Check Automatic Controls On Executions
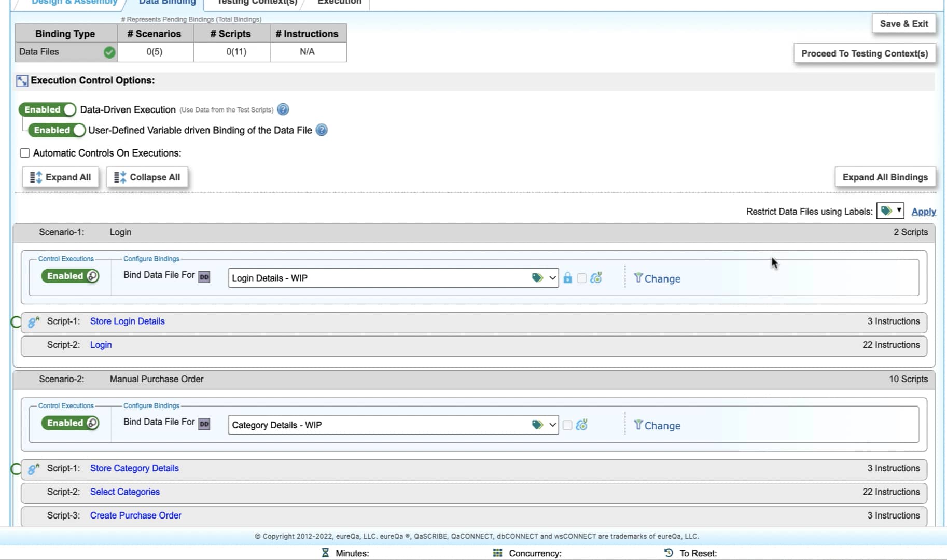The height and width of the screenshot is (560, 947). tap(24, 152)
